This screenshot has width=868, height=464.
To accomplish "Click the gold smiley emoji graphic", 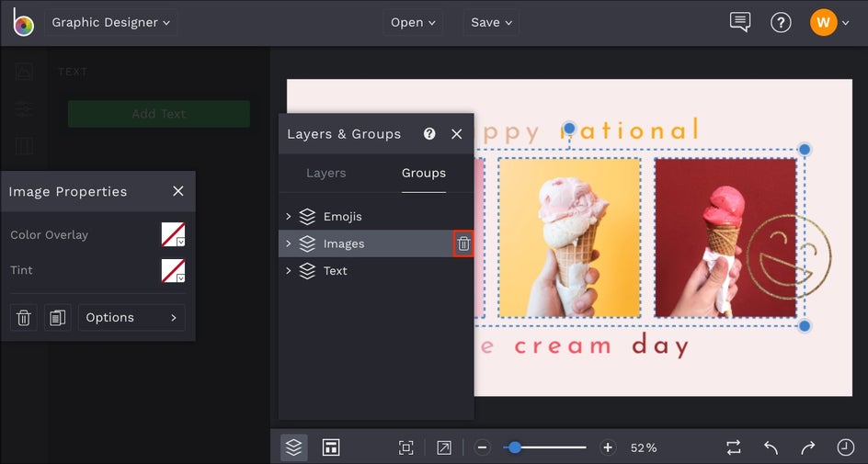I will pyautogui.click(x=789, y=256).
